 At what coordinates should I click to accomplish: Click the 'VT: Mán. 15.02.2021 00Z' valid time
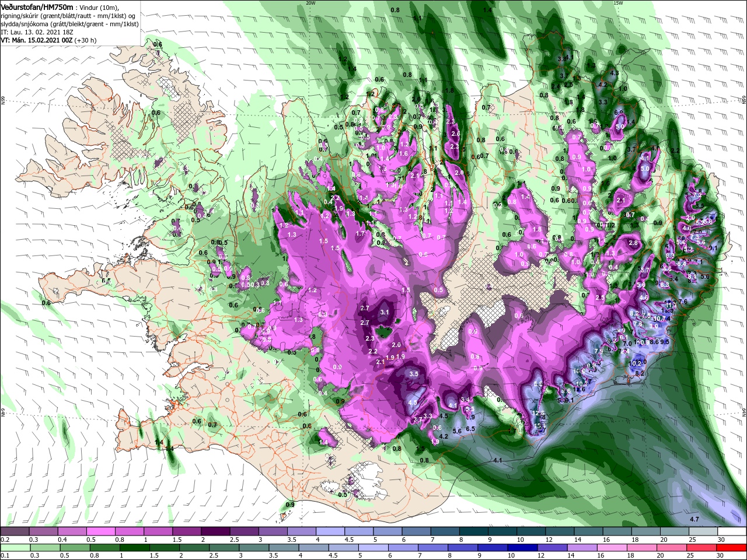(37, 40)
